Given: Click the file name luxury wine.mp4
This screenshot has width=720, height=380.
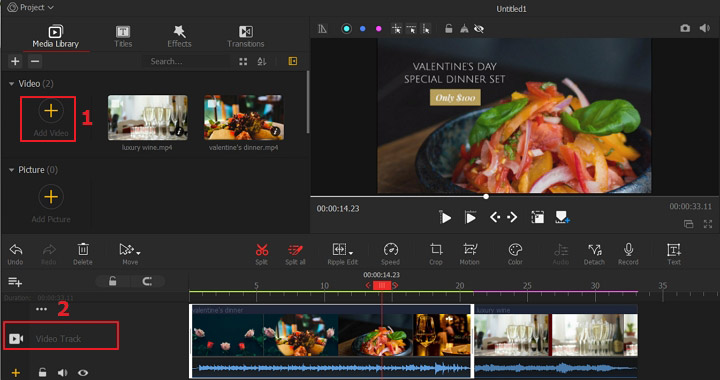Looking at the screenshot, I should (x=147, y=147).
